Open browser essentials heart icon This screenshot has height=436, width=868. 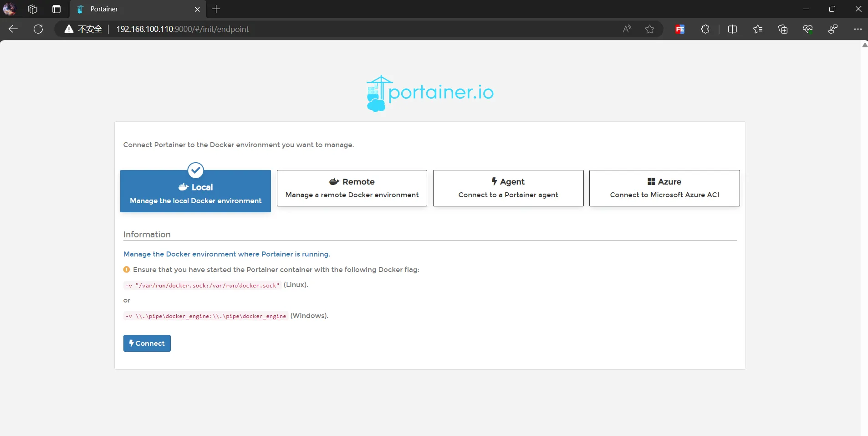coord(808,29)
